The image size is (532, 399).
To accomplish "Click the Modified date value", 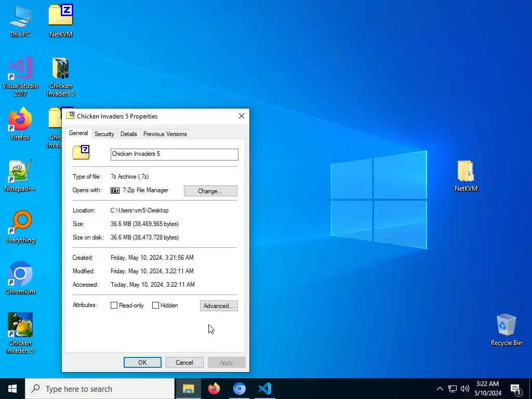I will pos(152,271).
